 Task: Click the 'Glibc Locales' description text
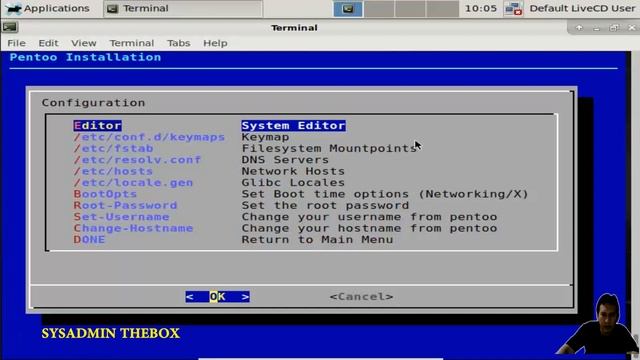(293, 183)
